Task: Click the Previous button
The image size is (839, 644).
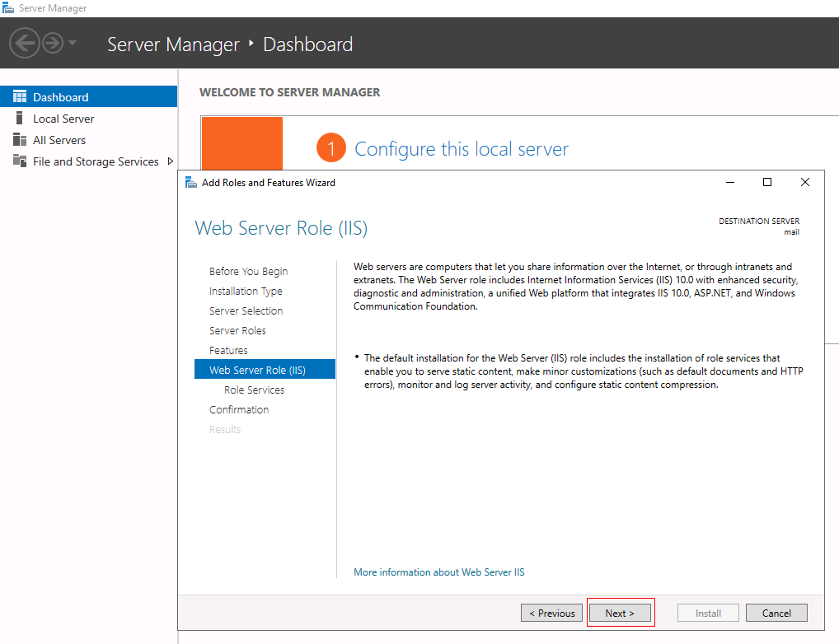Action: tap(551, 613)
